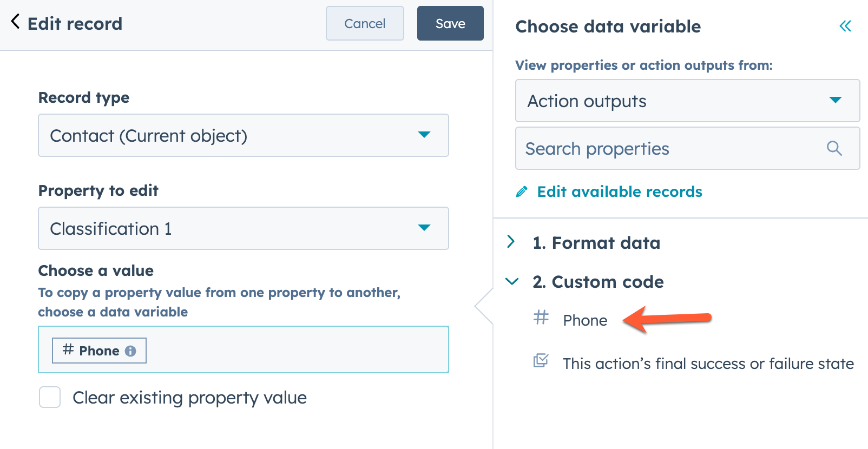Click the success or failure state checkbox icon

point(541,361)
